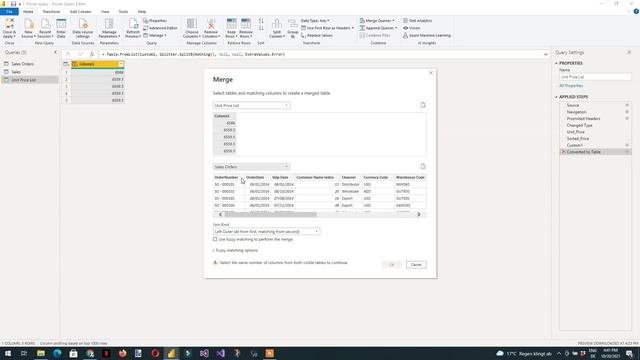Open query Properties in the ribbon
Viewport: 640px width, 360px height.
155,20
